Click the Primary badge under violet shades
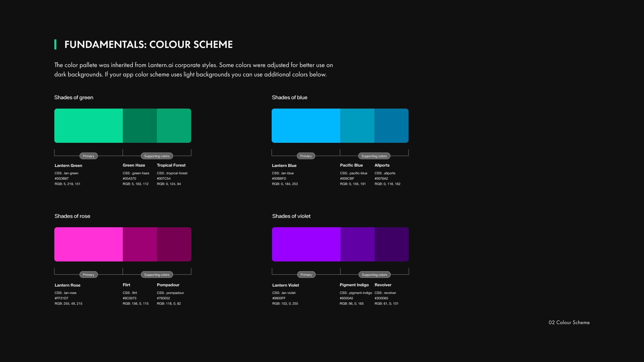 coord(306,275)
